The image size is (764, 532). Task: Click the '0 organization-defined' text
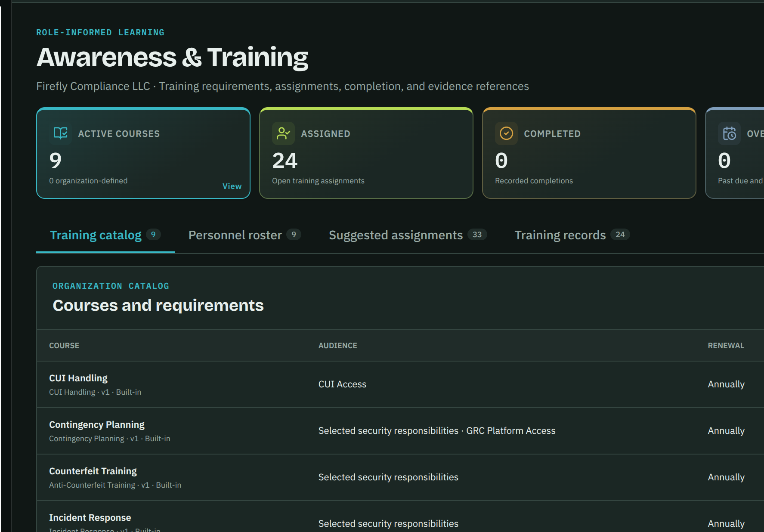(x=88, y=181)
